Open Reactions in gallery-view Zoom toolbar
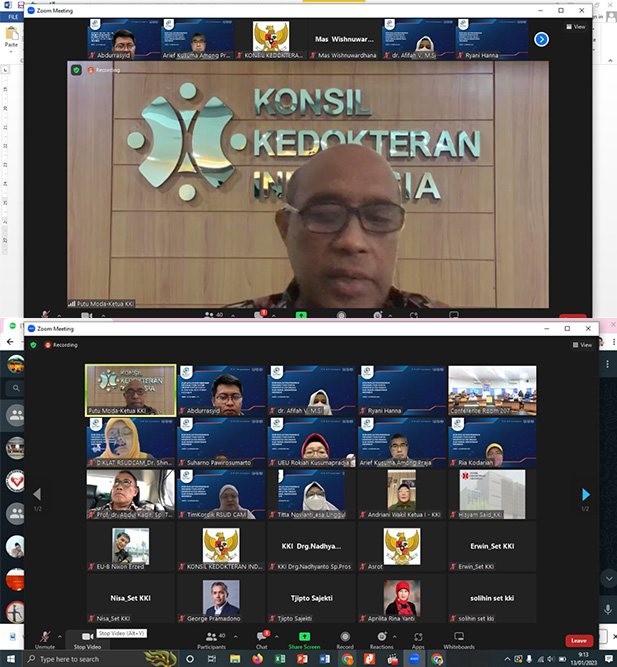This screenshot has height=667, width=617. pos(382,640)
